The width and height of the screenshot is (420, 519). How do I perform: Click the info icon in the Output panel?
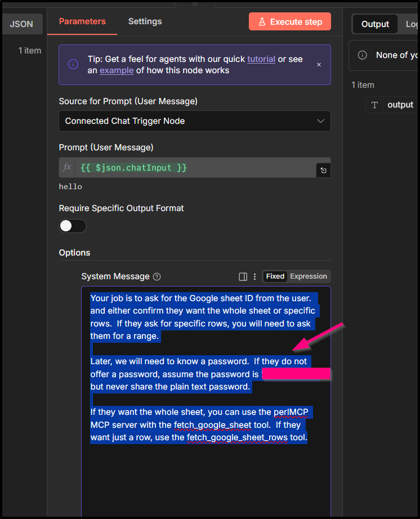363,55
